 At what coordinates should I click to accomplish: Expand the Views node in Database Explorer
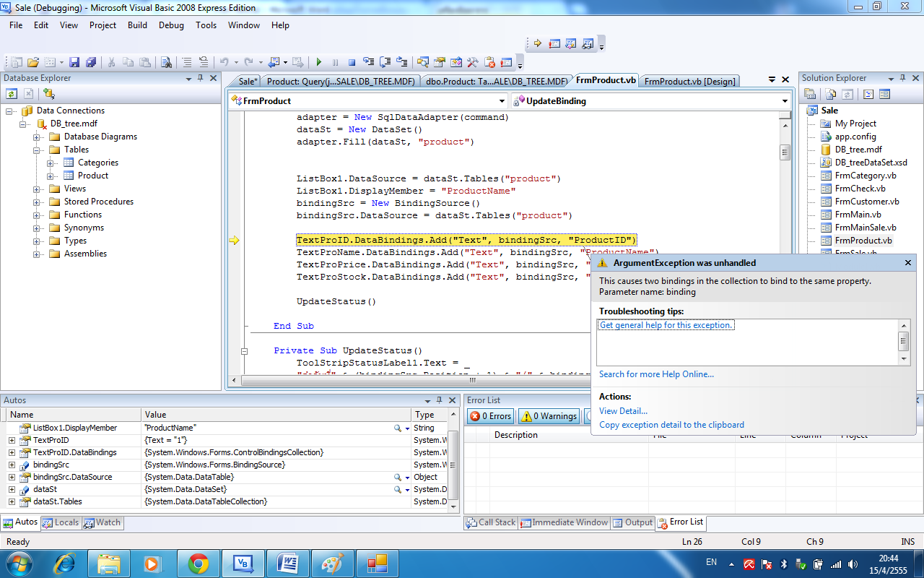coord(36,189)
